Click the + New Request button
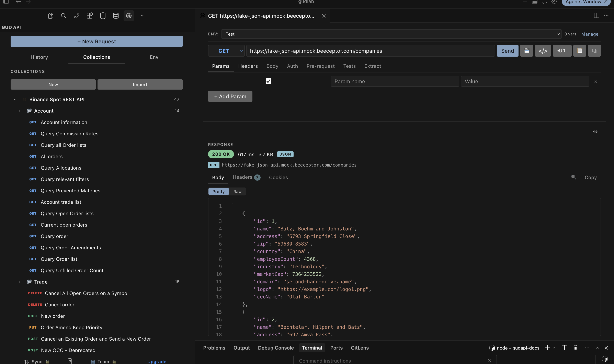The image size is (614, 364). click(97, 42)
